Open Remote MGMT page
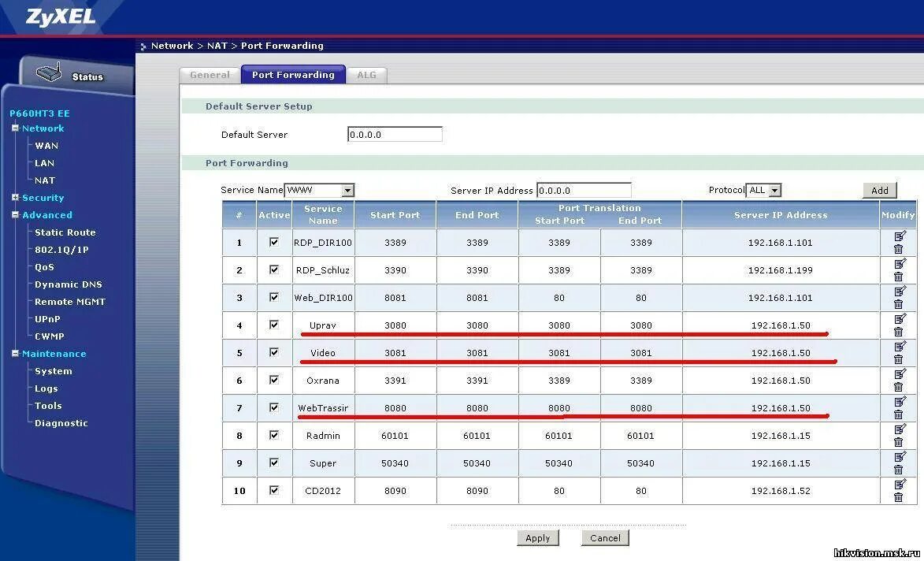Viewport: 924px width, 561px height. [x=70, y=301]
